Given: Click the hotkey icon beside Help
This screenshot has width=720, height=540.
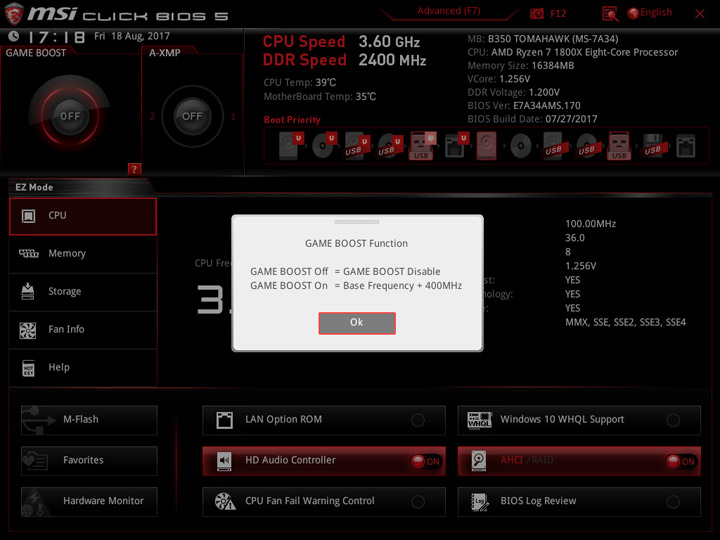Looking at the screenshot, I should pyautogui.click(x=28, y=368).
